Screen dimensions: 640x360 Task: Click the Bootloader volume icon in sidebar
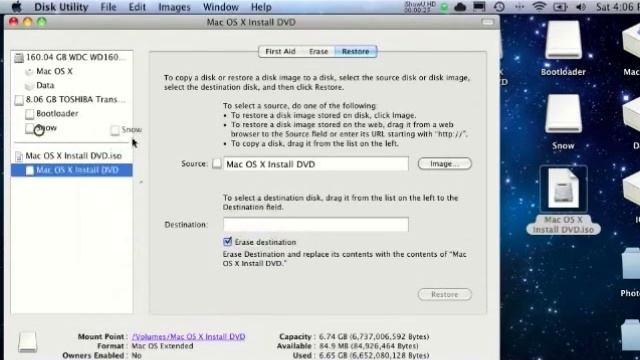29,114
